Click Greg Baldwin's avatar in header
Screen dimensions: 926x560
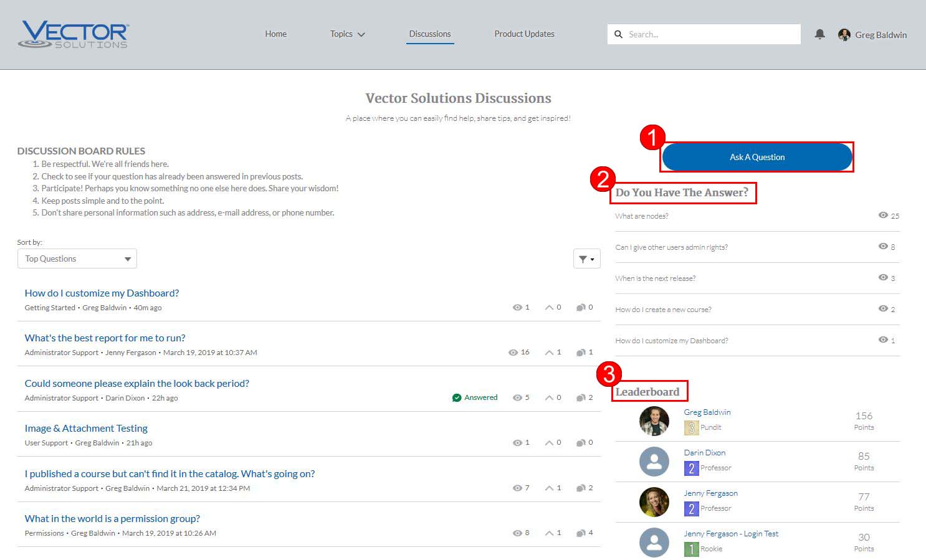pyautogui.click(x=844, y=35)
